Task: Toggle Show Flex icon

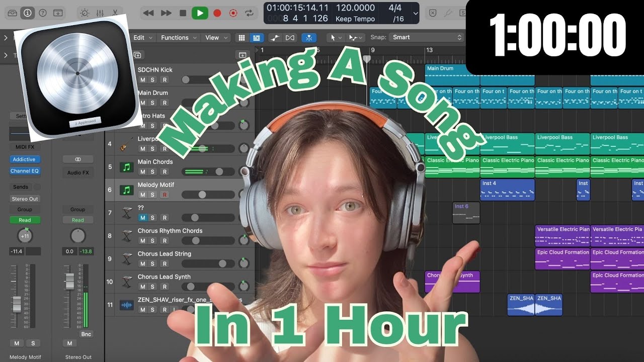Action: click(290, 38)
